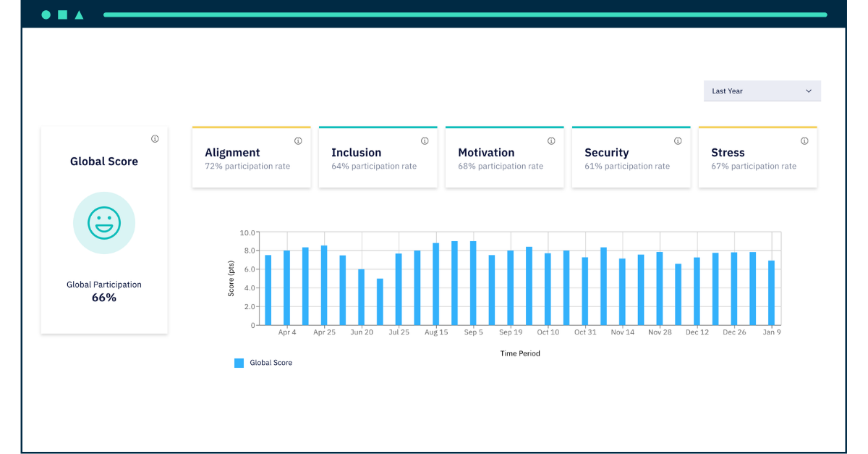The width and height of the screenshot is (868, 454).
Task: Toggle Global Score legend series
Action: coord(263,363)
